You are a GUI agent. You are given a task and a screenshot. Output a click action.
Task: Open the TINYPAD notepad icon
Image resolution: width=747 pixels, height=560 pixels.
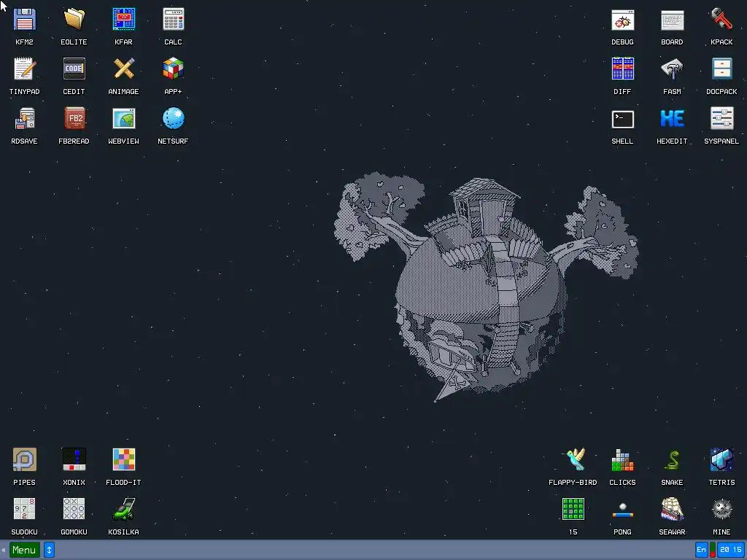tap(24, 69)
